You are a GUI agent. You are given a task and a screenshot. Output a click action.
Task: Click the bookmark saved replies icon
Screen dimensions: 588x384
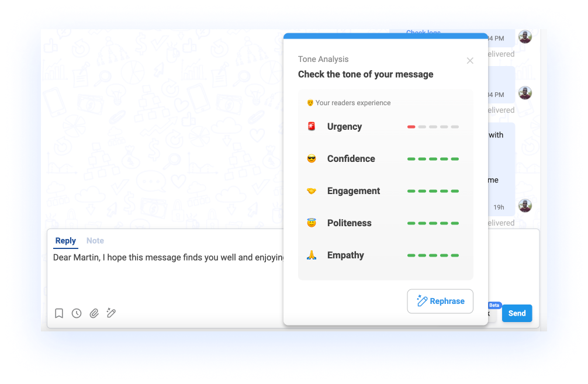[x=59, y=313]
